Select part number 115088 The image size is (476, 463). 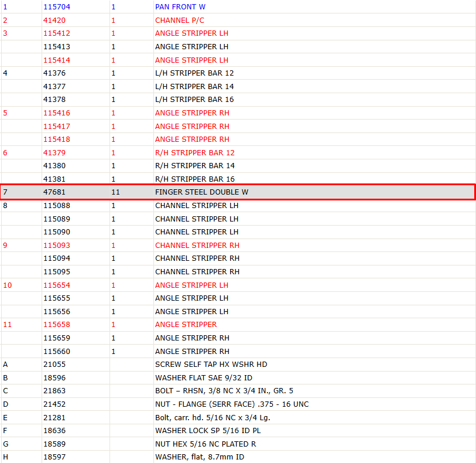[57, 206]
